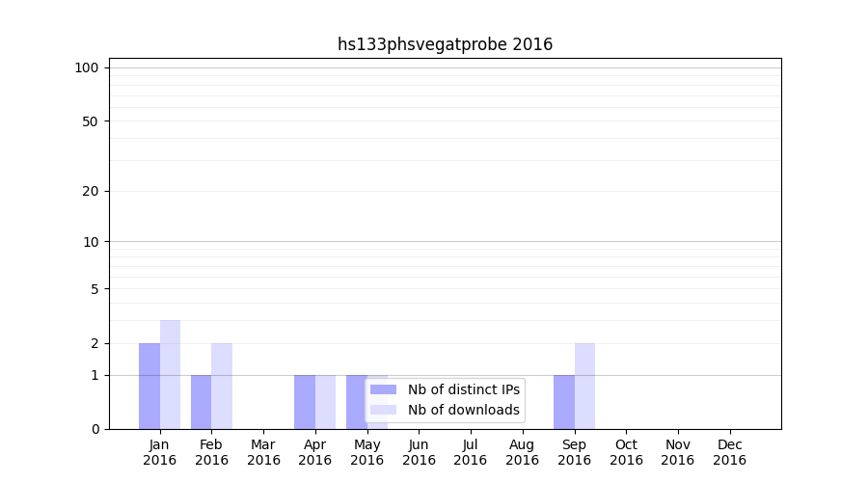Click the April downloads bar

pos(325,402)
